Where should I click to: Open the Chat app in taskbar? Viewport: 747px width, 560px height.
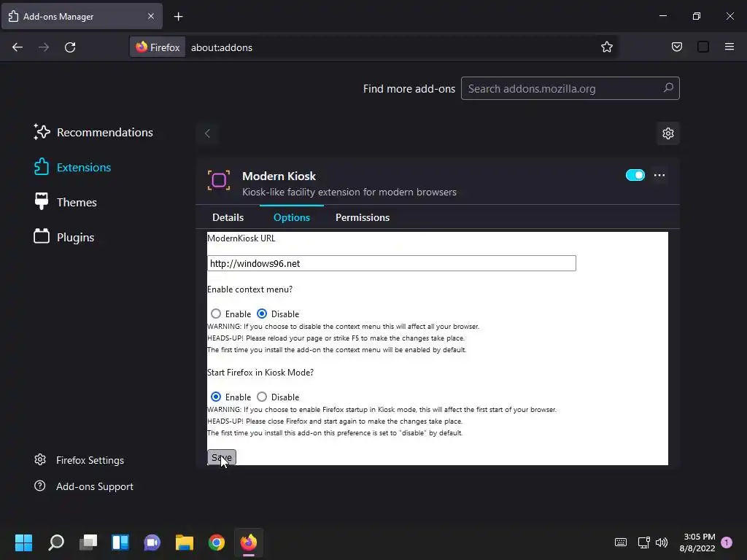pos(152,542)
